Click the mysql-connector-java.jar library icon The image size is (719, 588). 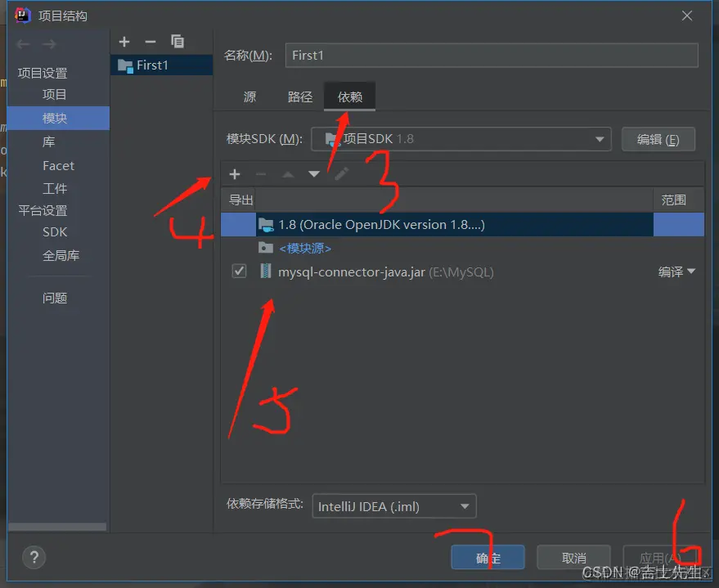(266, 272)
